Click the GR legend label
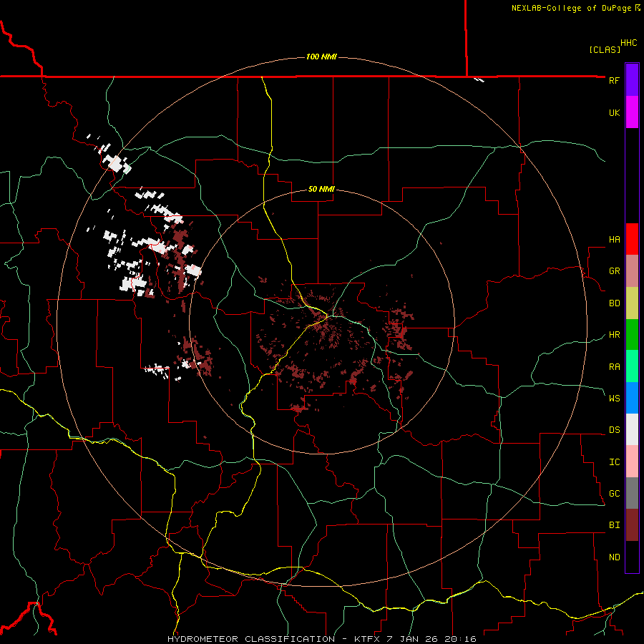 (x=614, y=271)
